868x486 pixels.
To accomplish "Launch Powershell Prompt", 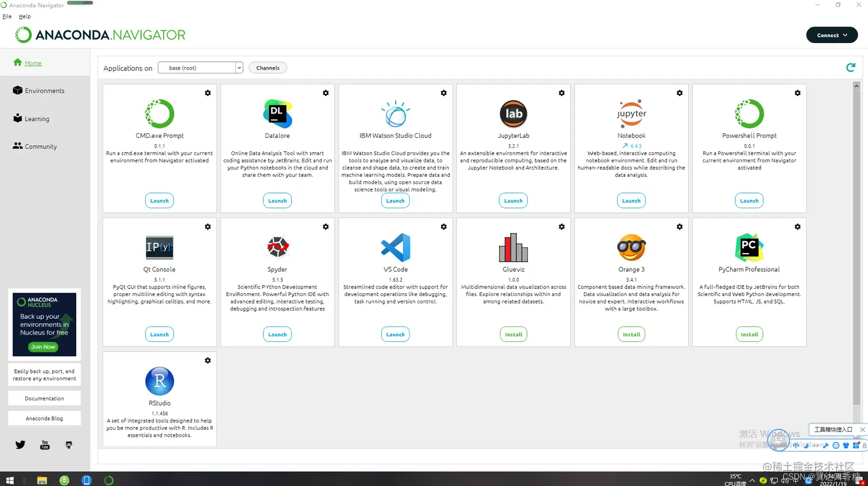I will point(749,201).
